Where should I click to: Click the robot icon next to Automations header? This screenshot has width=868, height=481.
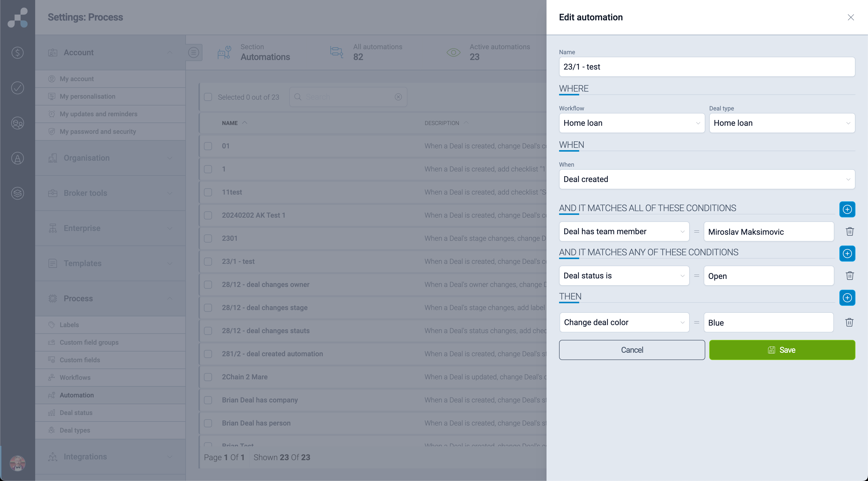pyautogui.click(x=224, y=52)
